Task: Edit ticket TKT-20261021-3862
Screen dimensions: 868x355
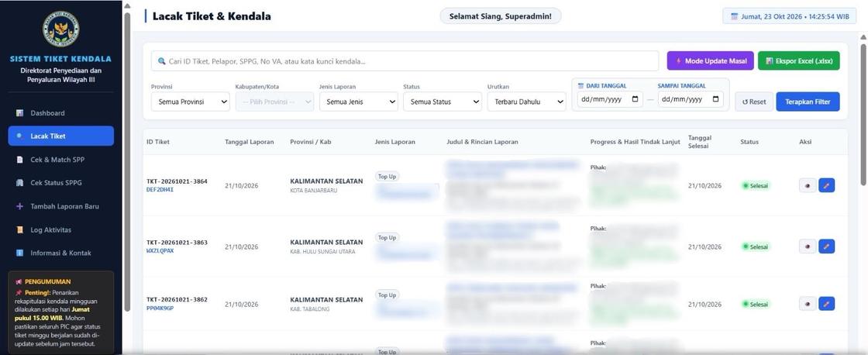Action: click(826, 304)
